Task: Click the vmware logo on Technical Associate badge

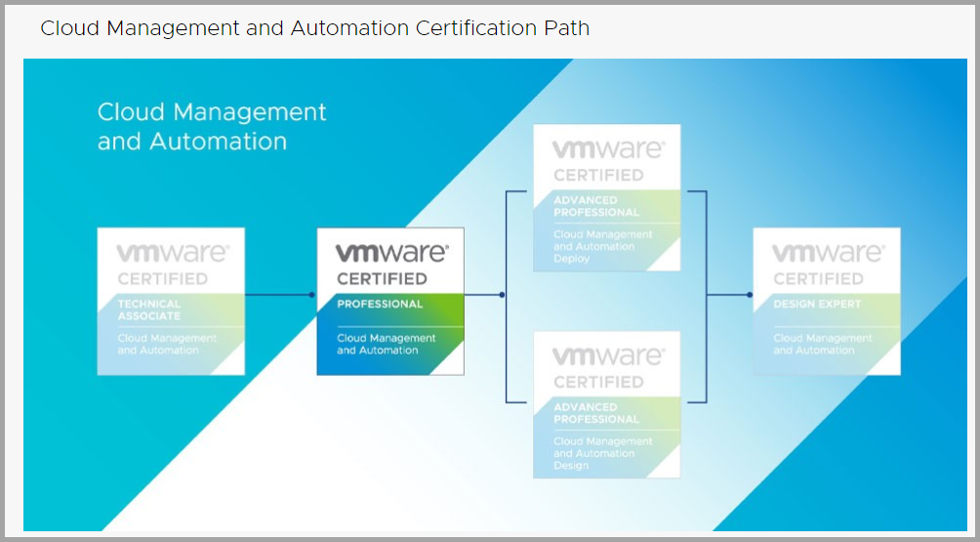Action: 173,253
